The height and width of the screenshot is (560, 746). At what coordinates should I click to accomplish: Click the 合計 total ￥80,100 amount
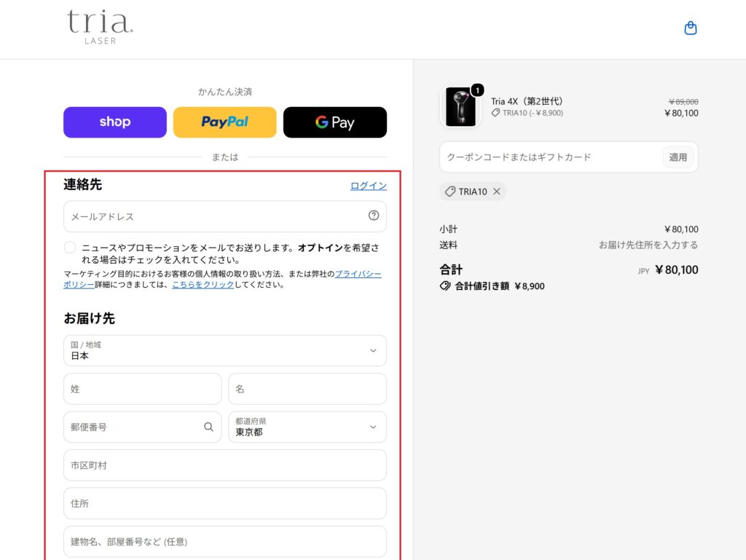coord(676,270)
